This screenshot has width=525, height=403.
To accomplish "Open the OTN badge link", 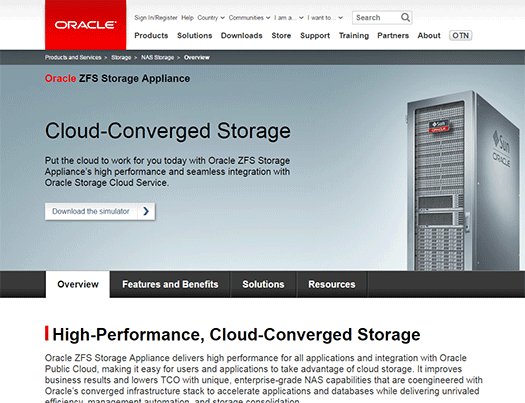I will pyautogui.click(x=460, y=35).
